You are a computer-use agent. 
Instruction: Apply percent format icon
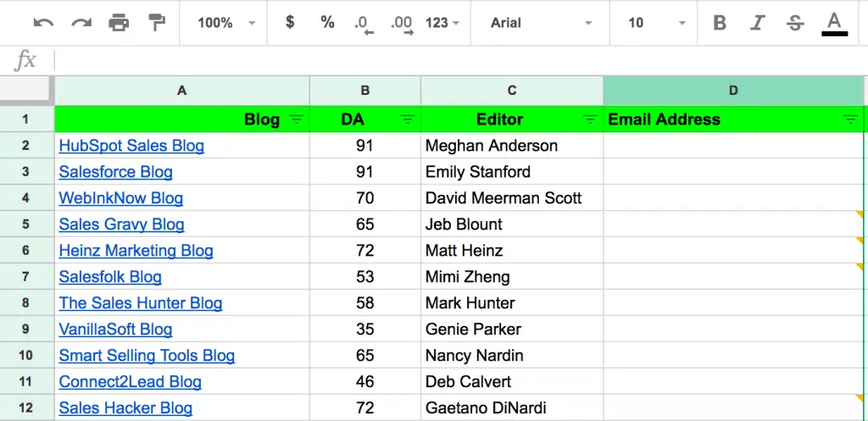click(327, 23)
